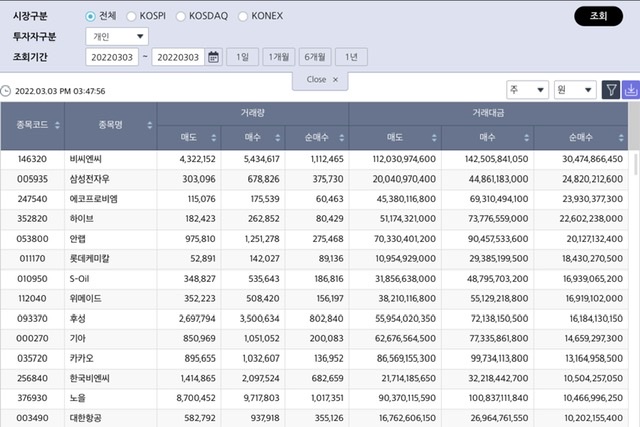The height and width of the screenshot is (427, 640).
Task: Sort by 종목명 column arrows
Action: 150,125
